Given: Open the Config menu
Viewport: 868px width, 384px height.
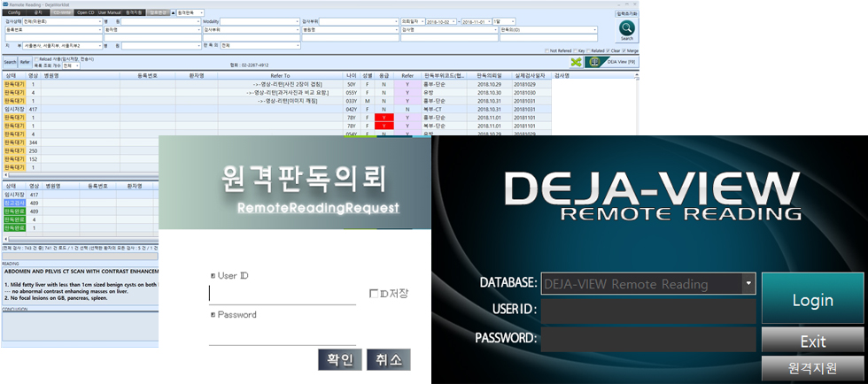Looking at the screenshot, I should (14, 12).
